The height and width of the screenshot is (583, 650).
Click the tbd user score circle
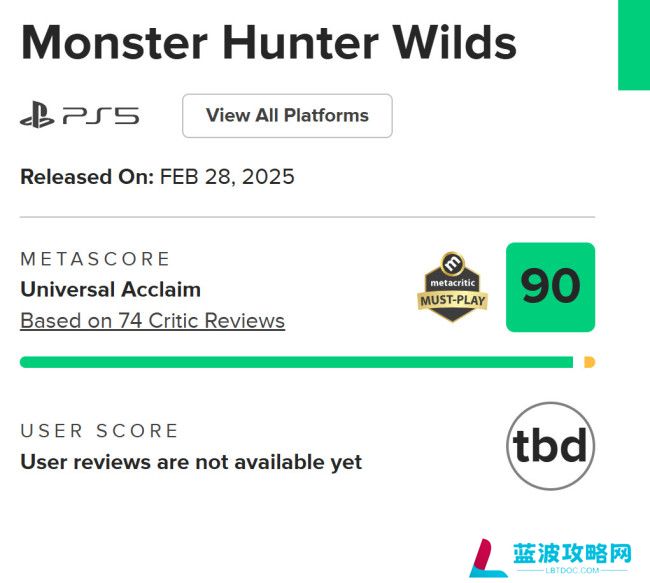[551, 446]
